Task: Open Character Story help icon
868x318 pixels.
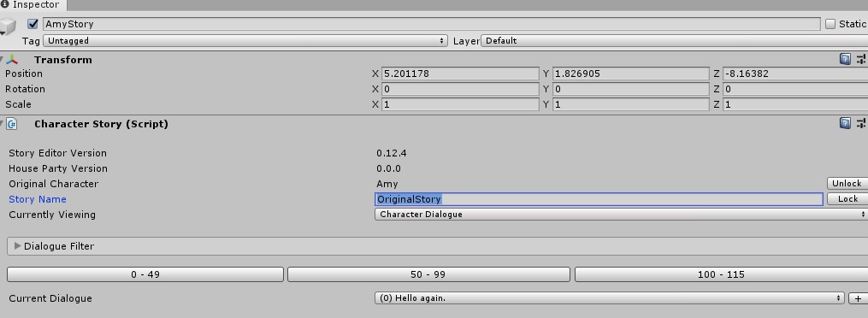Action: click(845, 123)
